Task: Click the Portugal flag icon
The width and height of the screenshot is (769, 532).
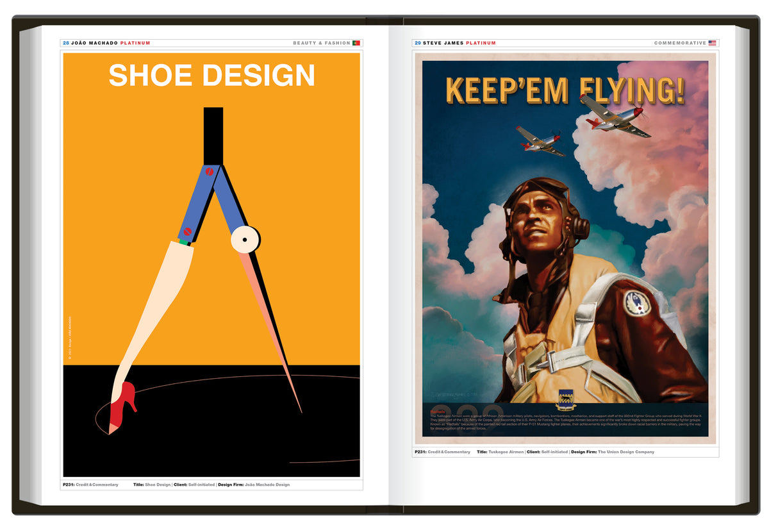Action: coord(356,43)
